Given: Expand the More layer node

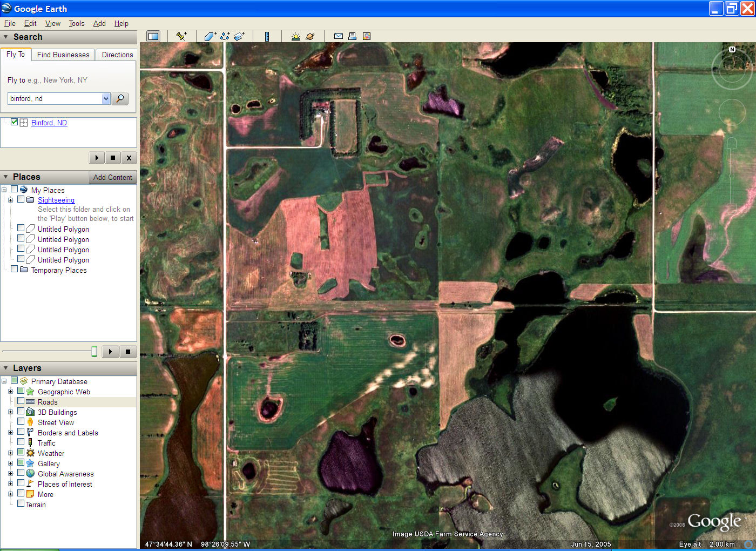Looking at the screenshot, I should point(10,494).
